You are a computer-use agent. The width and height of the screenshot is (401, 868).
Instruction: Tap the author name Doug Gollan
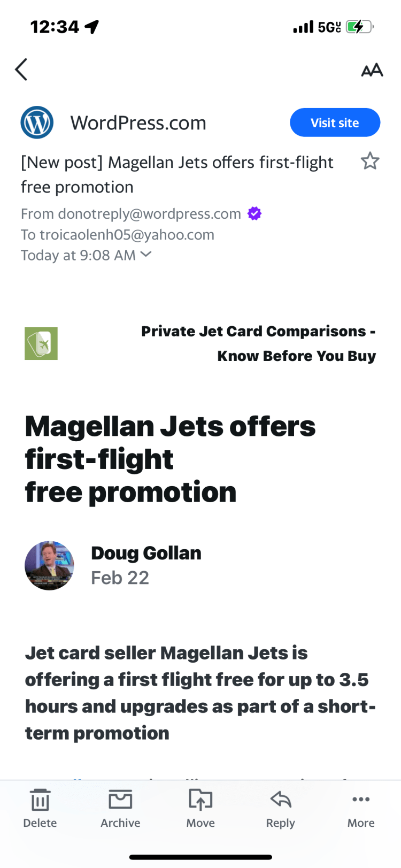(x=146, y=553)
